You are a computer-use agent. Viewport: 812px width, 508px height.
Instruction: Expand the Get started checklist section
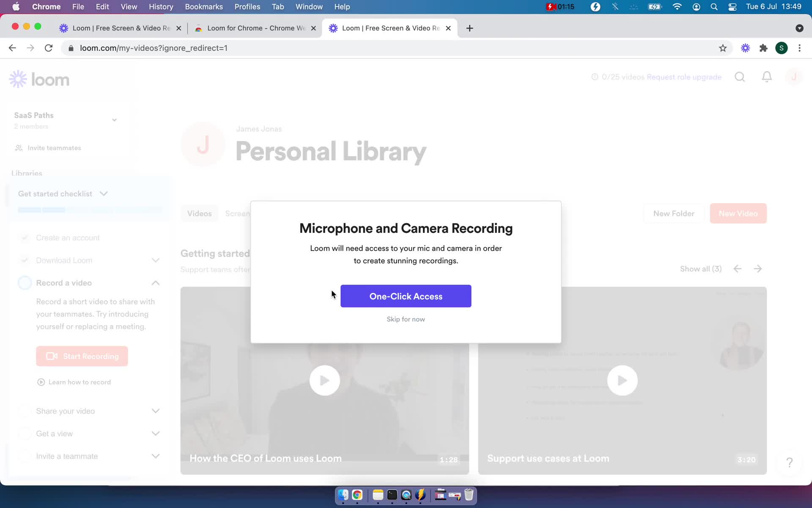coord(104,193)
